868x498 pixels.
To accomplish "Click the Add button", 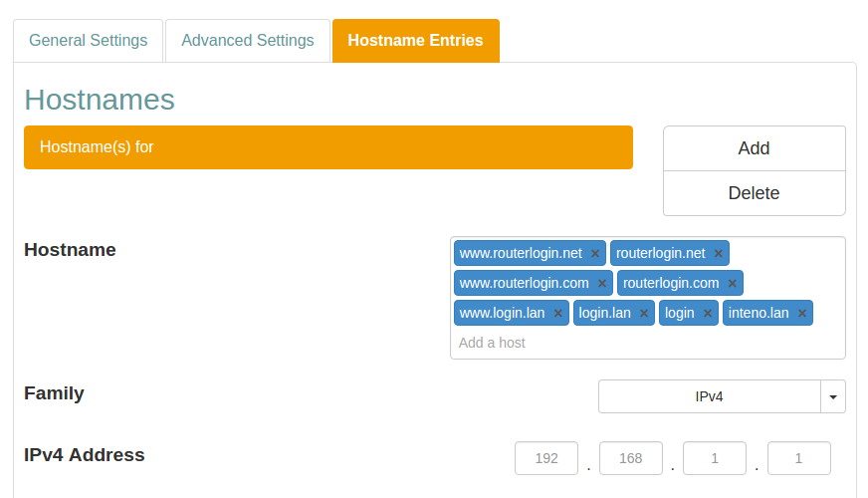I will pyautogui.click(x=754, y=148).
